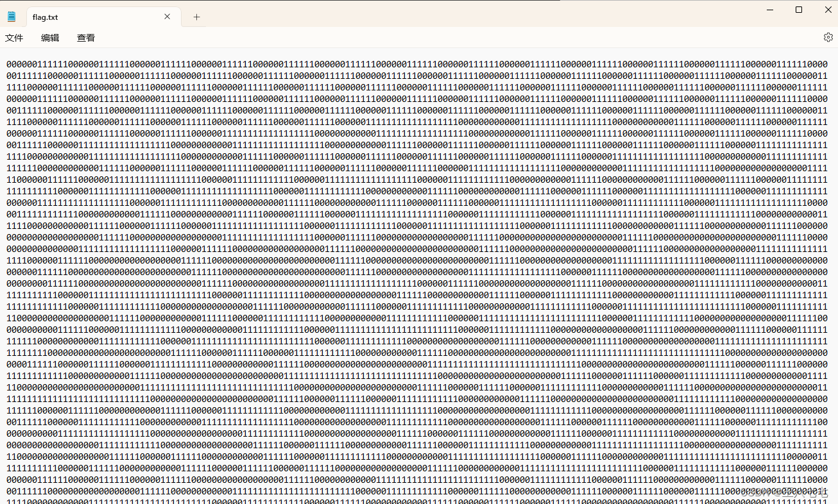Click the Notepad app icon
838x504 pixels.
(x=12, y=17)
